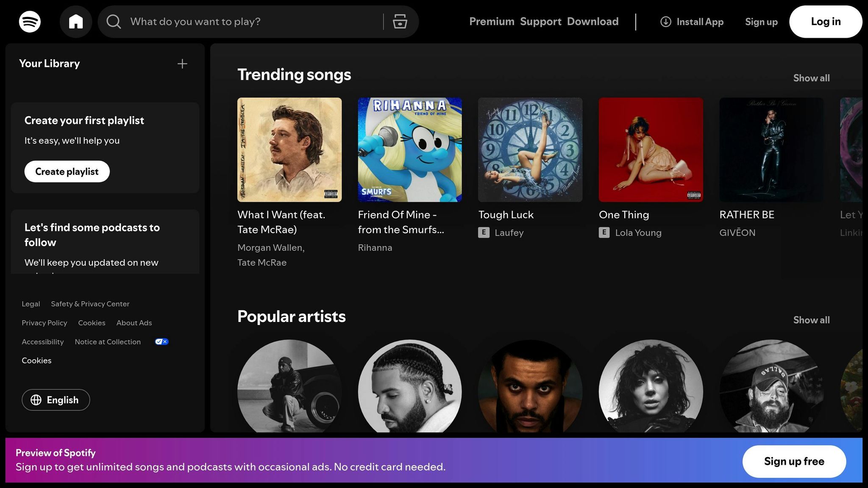Image resolution: width=868 pixels, height=488 pixels.
Task: Expand Trending songs with Show all
Action: [811, 78]
